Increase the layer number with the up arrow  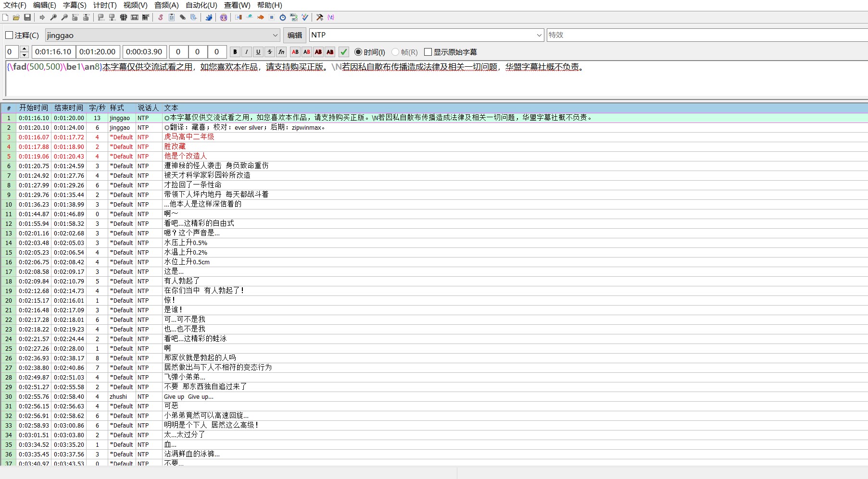[x=25, y=49]
